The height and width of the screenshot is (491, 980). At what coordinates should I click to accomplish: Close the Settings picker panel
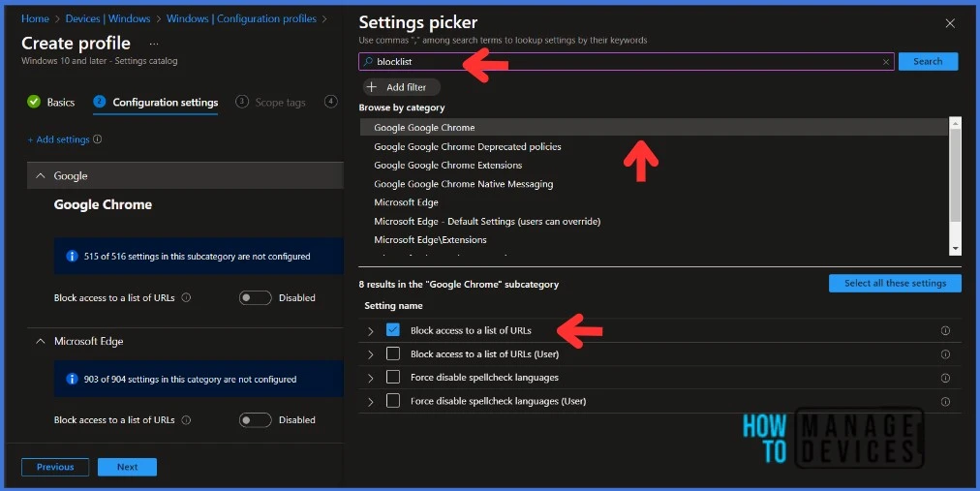pyautogui.click(x=950, y=23)
